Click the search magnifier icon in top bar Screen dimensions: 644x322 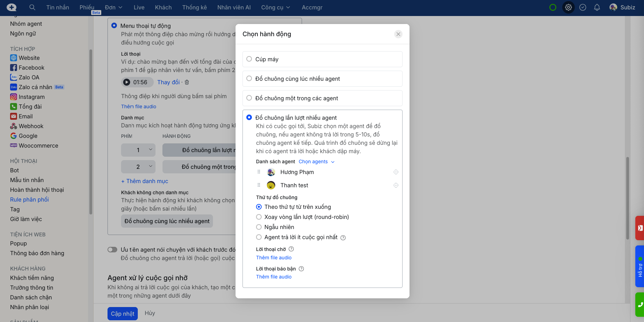(32, 7)
